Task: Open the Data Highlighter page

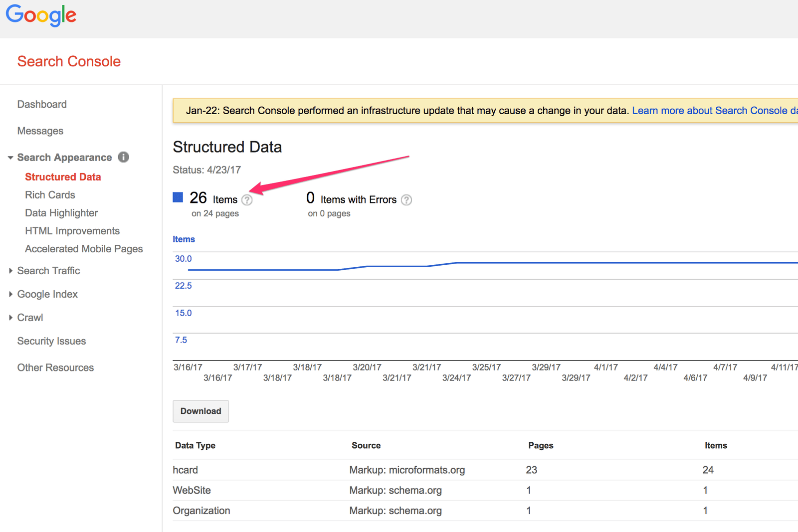Action: pos(61,213)
